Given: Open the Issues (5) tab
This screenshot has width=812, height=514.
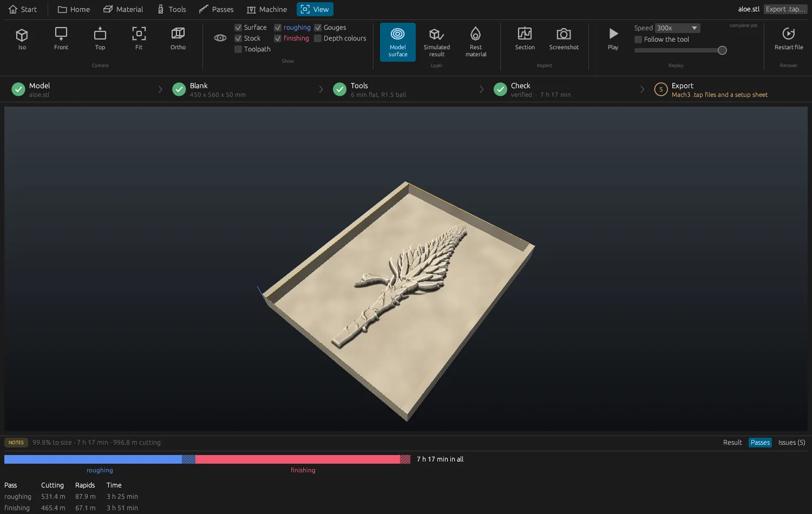Looking at the screenshot, I should (791, 443).
